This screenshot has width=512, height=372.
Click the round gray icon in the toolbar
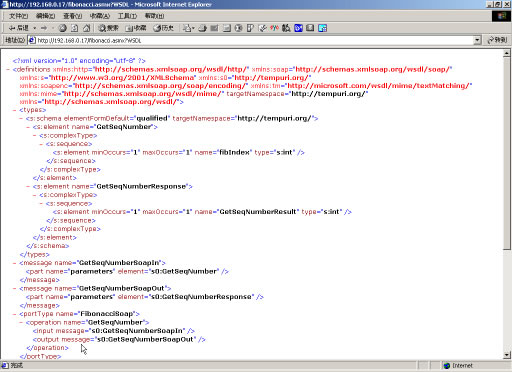pos(238,28)
